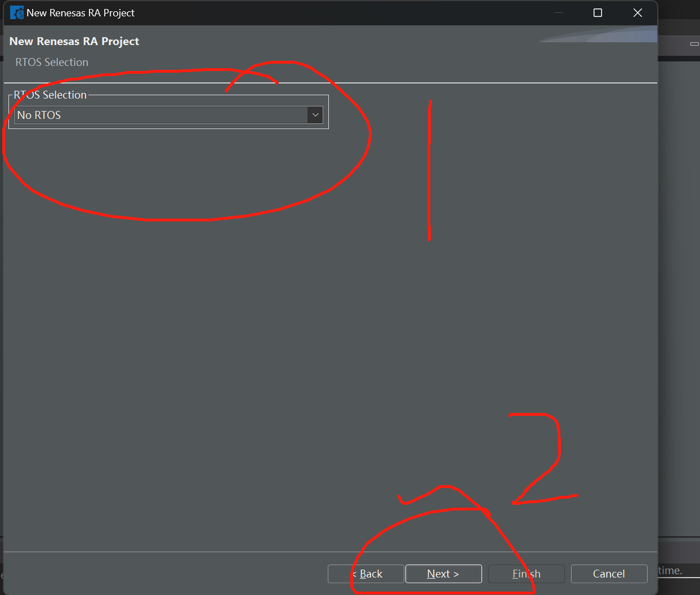Open the No RTOS selection dropdown
This screenshot has height=595, width=700.
(x=169, y=115)
